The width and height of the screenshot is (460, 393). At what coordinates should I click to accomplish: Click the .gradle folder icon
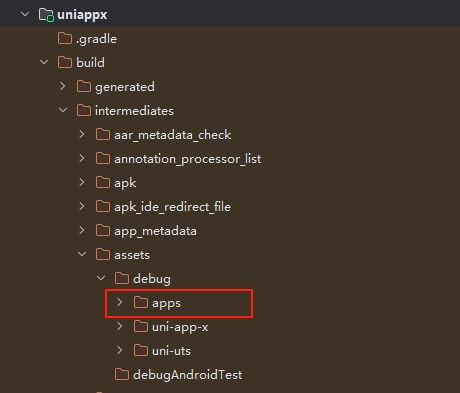coord(65,38)
